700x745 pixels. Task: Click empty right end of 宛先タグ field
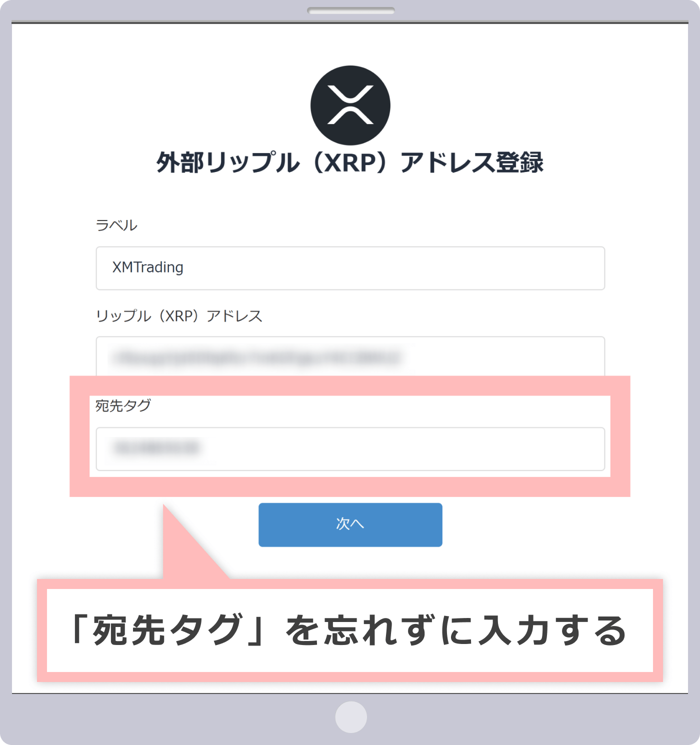pos(550,448)
